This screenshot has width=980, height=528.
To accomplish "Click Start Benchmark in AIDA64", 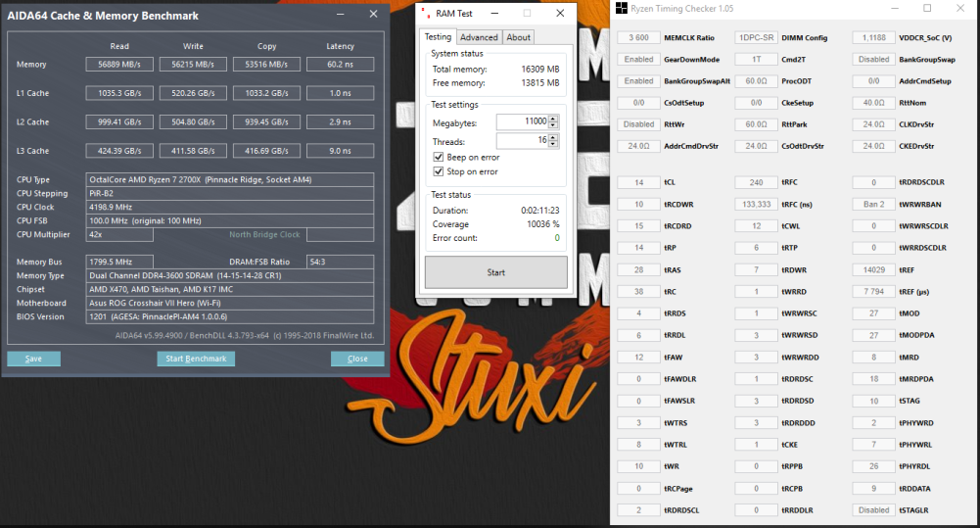I will pos(196,359).
